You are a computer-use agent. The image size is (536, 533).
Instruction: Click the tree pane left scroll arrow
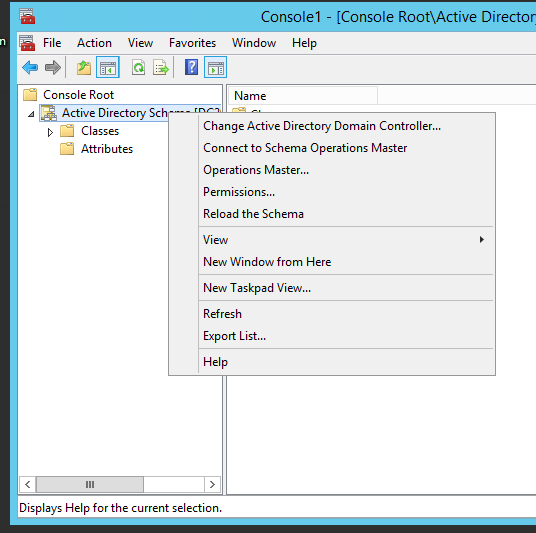click(28, 484)
